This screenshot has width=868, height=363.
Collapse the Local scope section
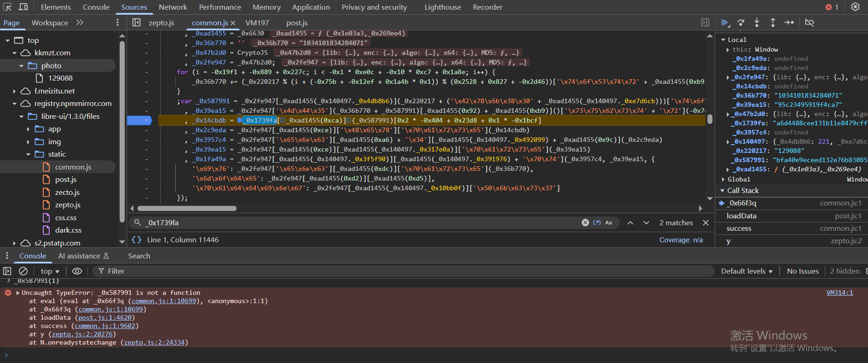point(723,40)
